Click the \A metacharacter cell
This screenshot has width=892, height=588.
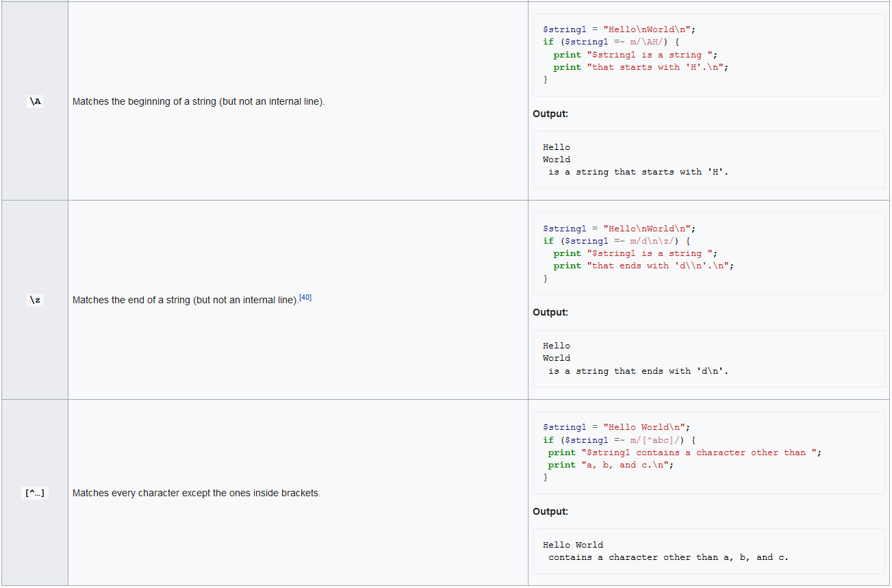point(35,101)
